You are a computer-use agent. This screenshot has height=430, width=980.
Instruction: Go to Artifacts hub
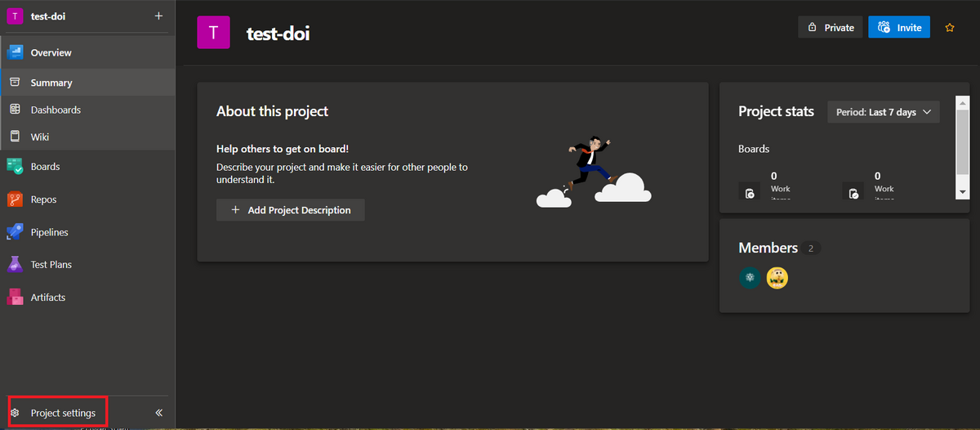pyautogui.click(x=87, y=298)
